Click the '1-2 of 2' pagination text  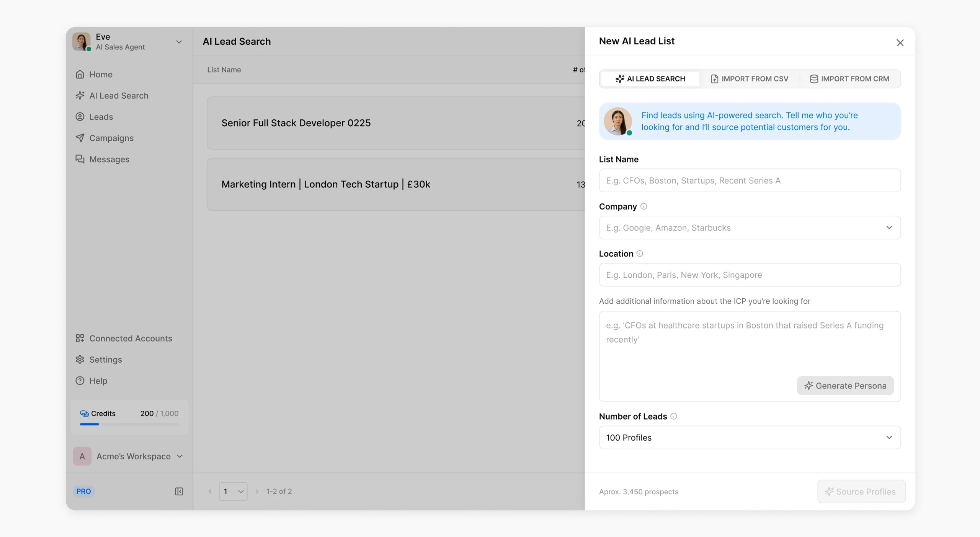279,491
